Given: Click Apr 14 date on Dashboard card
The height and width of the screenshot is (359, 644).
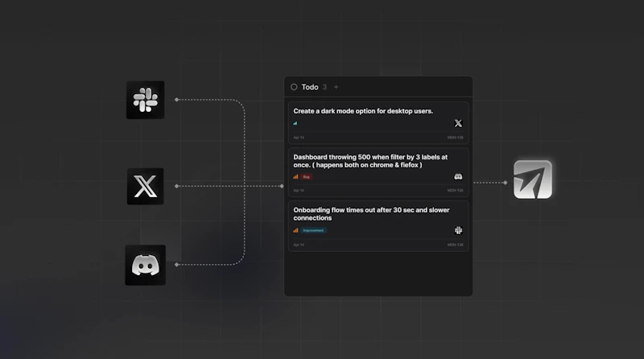Looking at the screenshot, I should pyautogui.click(x=299, y=191).
